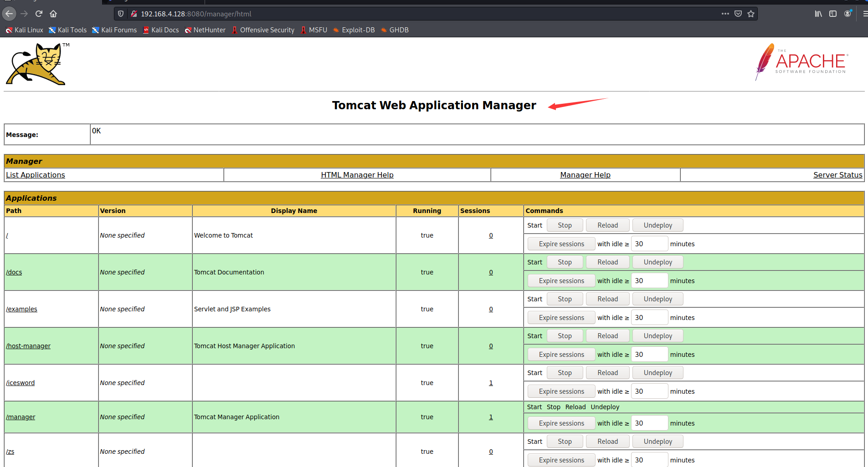Reload the /icesword application
This screenshot has height=467, width=868.
tap(608, 373)
